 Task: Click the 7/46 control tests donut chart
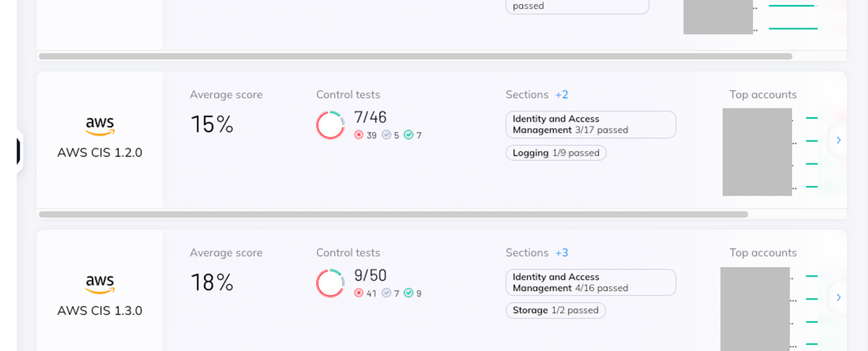tap(331, 125)
